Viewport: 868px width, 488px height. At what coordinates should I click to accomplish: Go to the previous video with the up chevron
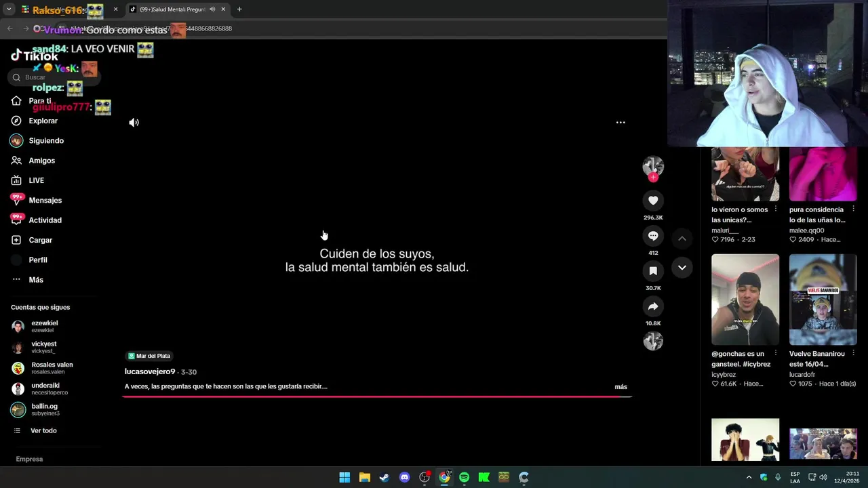682,239
